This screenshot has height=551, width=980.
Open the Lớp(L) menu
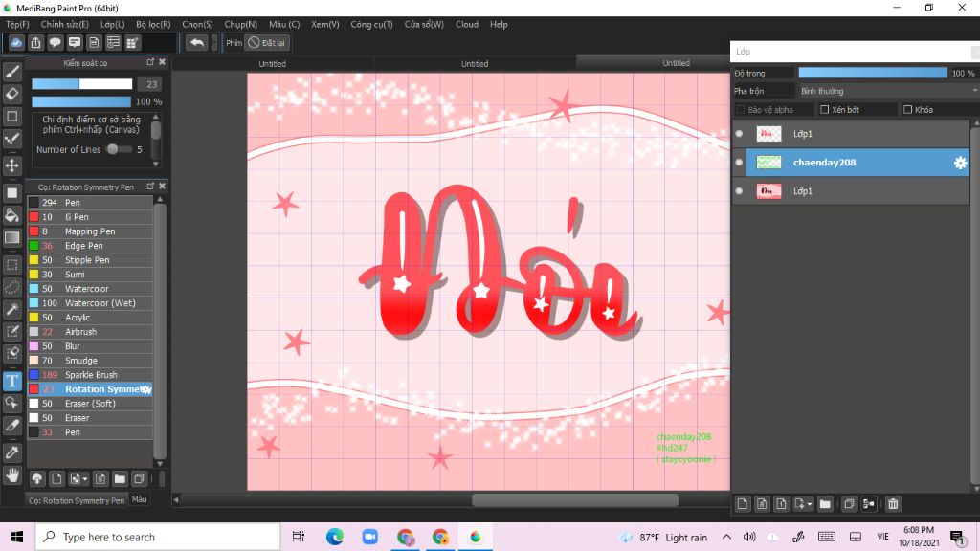tap(113, 24)
